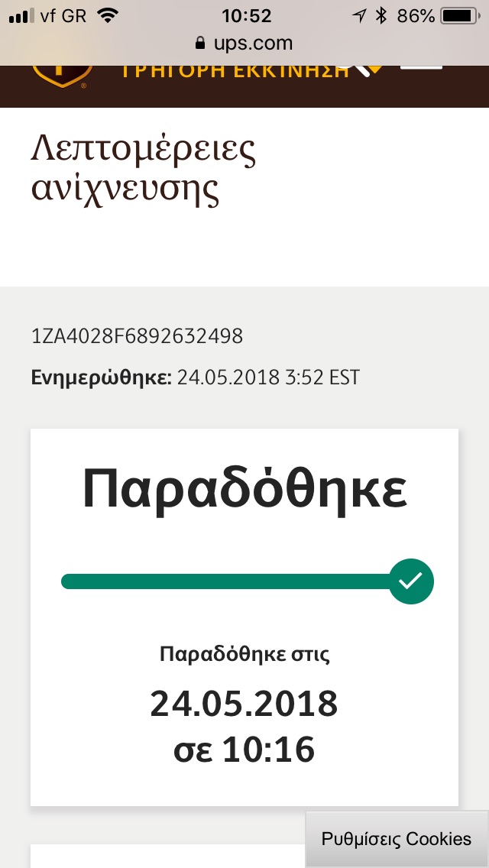The height and width of the screenshot is (868, 489).
Task: Tap the battery indicator icon
Action: 458,16
